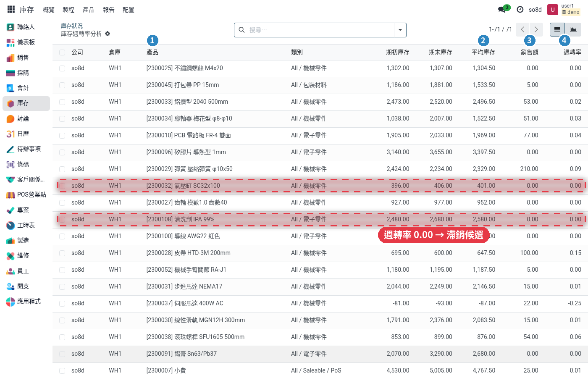This screenshot has width=588, height=378.
Task: Check the row for 打包帶 PP 15mm
Action: pyautogui.click(x=62, y=85)
